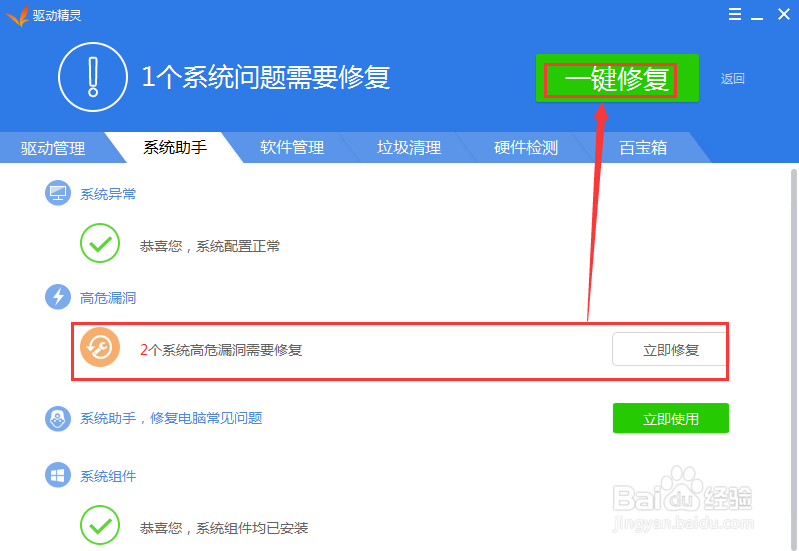Click the 系统异常 monitor icon
The image size is (799, 551).
pos(58,193)
